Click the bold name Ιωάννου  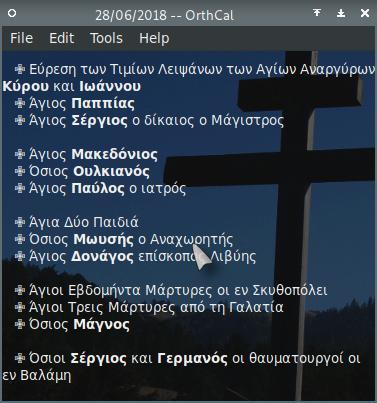click(x=110, y=87)
